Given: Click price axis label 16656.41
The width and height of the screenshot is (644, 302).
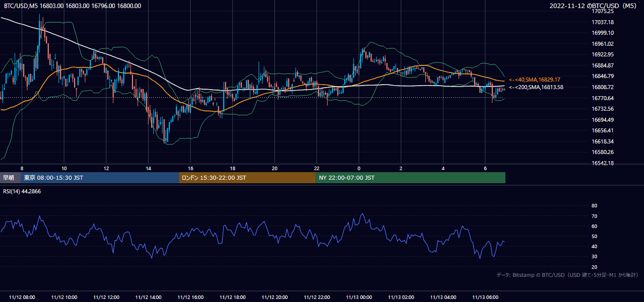Looking at the screenshot, I should [602, 130].
